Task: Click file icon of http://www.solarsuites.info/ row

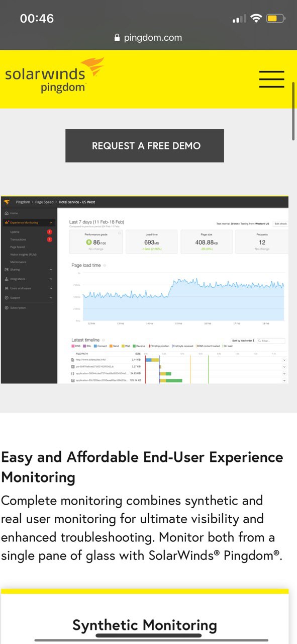Action: (x=73, y=360)
